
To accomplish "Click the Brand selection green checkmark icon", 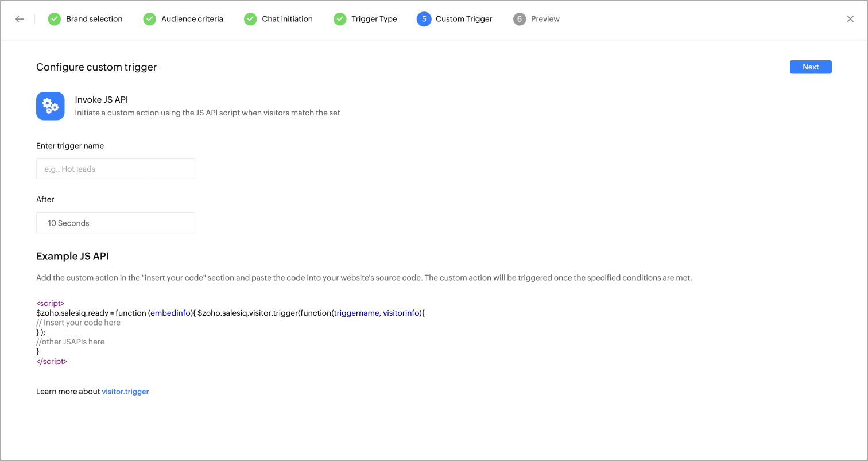I will (54, 19).
